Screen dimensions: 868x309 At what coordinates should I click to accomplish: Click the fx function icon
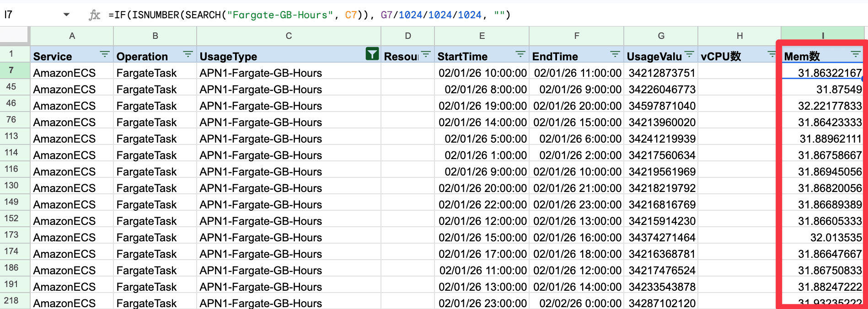coord(94,15)
